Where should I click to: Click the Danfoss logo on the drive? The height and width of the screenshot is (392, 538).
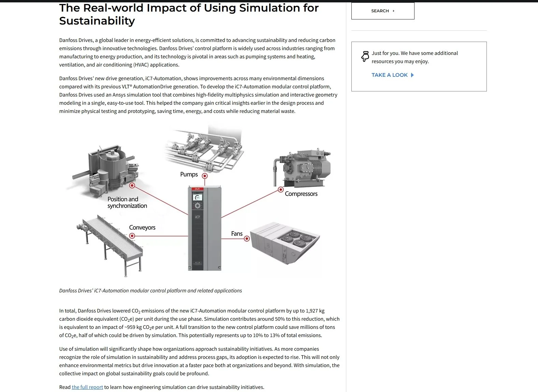[x=198, y=189]
